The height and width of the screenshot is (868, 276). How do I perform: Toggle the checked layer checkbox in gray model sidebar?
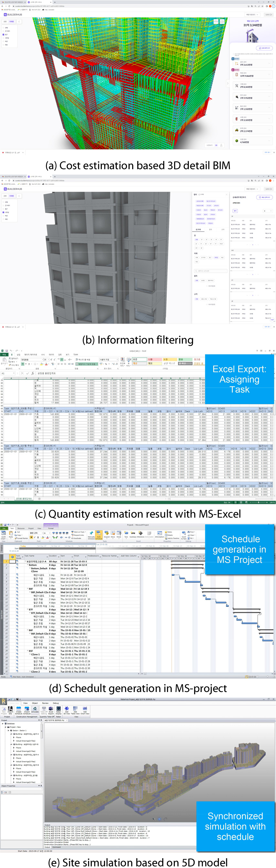click(x=4, y=212)
